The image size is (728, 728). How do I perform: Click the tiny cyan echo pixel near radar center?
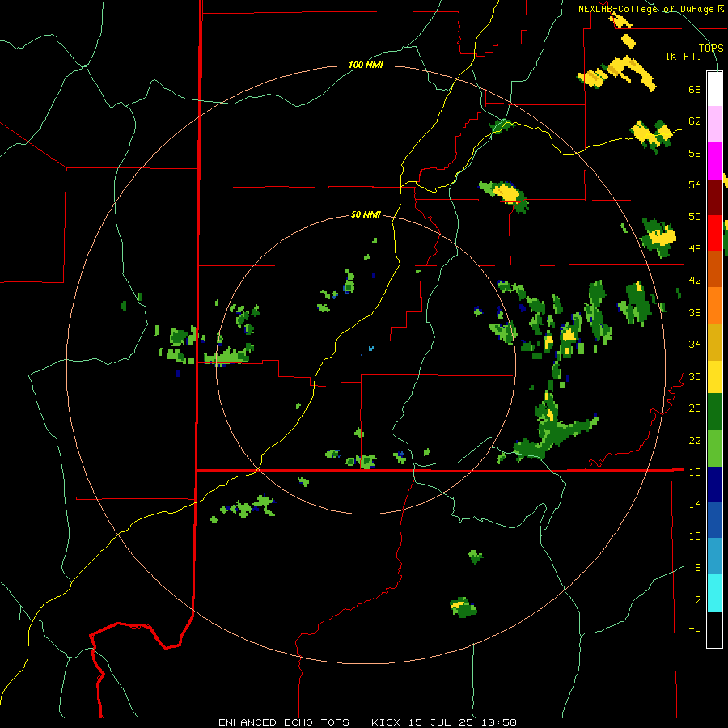371,348
